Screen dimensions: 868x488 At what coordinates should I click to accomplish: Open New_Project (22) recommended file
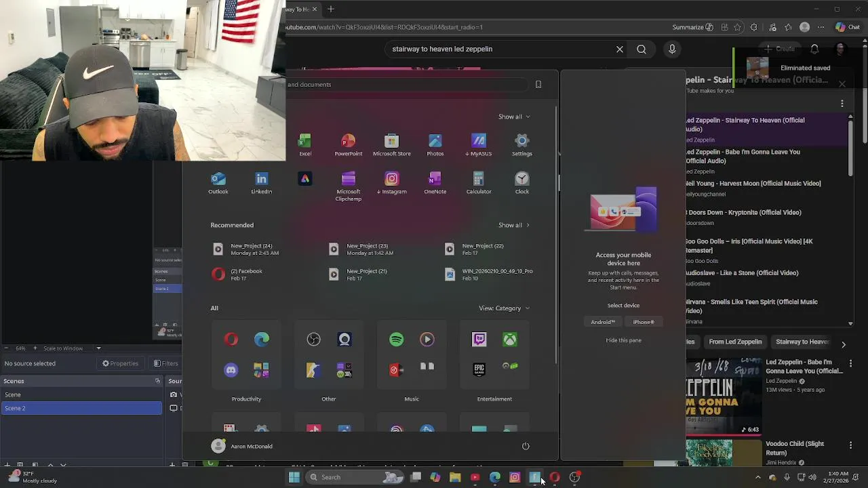(x=476, y=249)
